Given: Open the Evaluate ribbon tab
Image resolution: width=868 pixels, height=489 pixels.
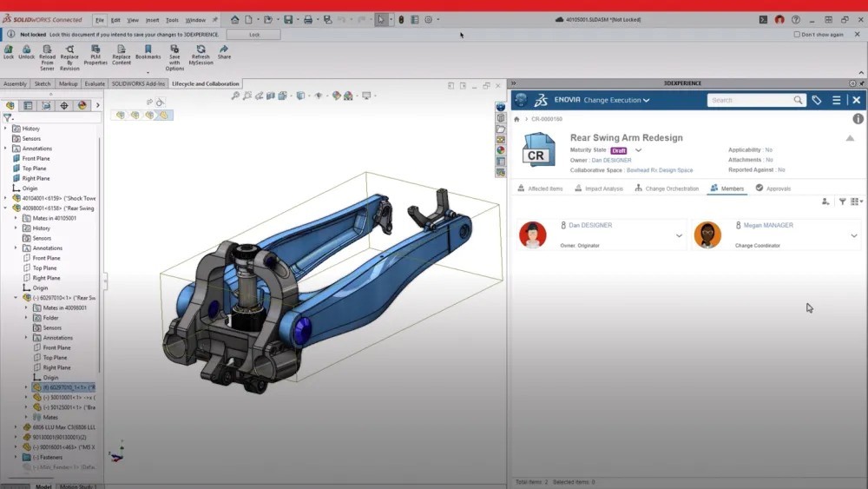Looking at the screenshot, I should tap(95, 84).
